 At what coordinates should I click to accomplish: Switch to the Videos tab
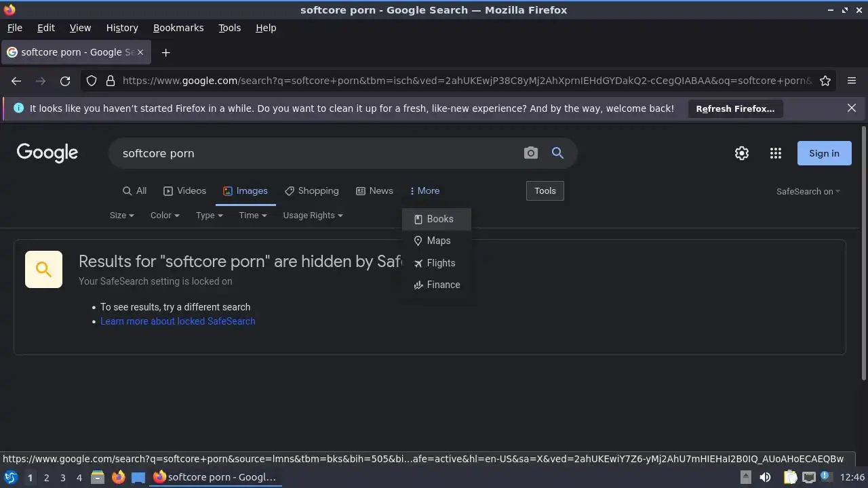[184, 190]
